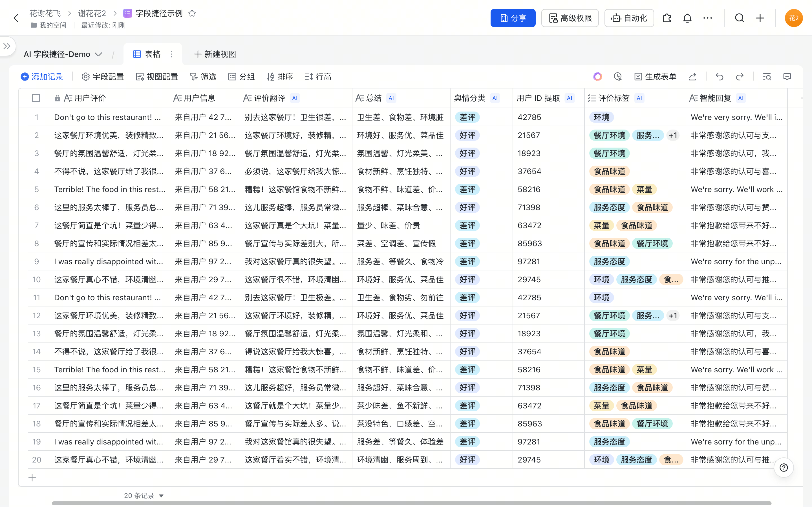Open the search magnifier icon
This screenshot has height=507, width=812.
point(740,18)
